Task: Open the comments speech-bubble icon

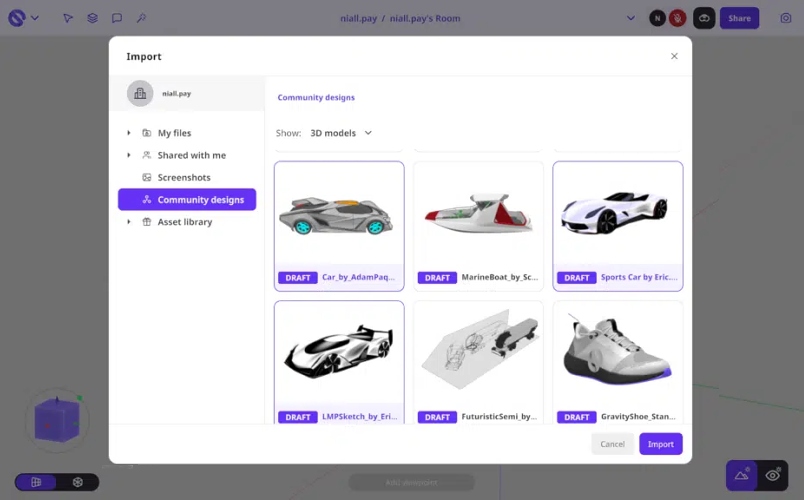Action: (117, 18)
